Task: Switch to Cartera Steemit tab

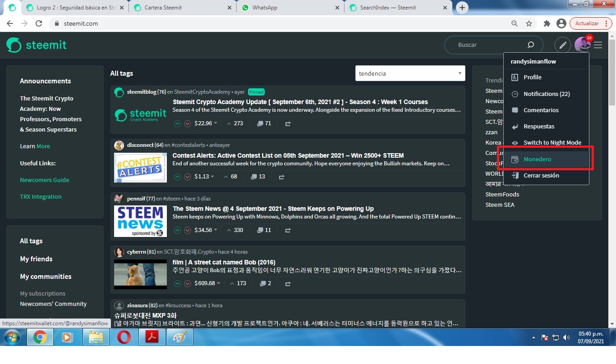Action: pos(183,8)
